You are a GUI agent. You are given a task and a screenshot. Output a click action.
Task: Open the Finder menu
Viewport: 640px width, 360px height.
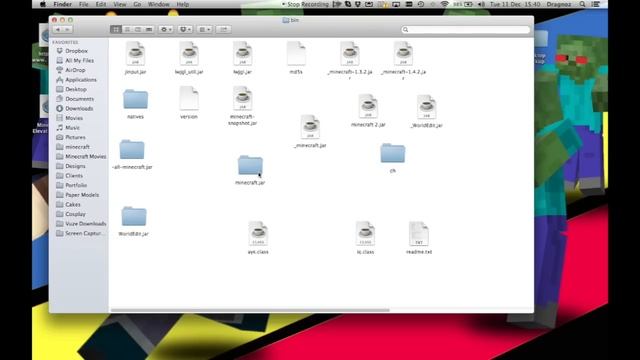tap(62, 4)
